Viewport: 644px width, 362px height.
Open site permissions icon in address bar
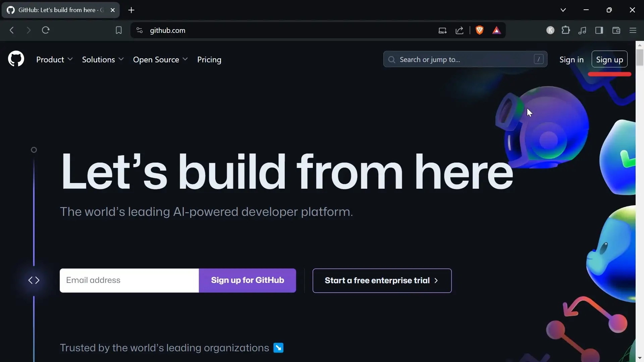pyautogui.click(x=139, y=30)
